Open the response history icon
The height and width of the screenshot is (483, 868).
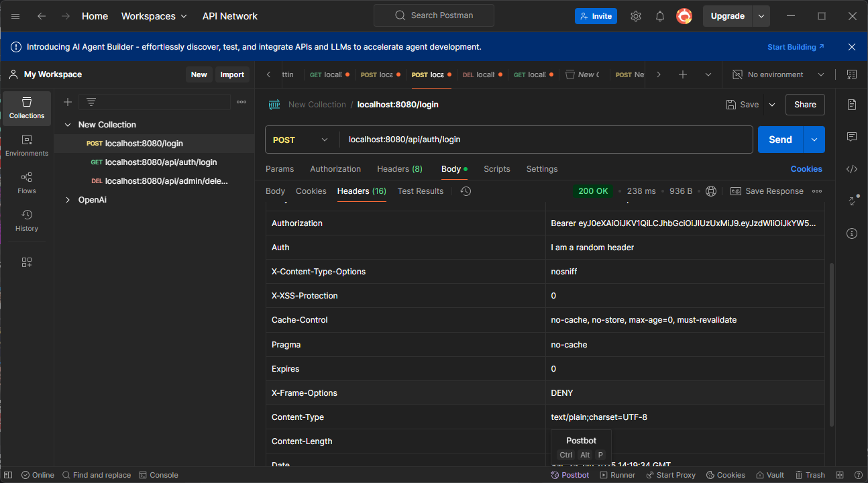click(466, 191)
